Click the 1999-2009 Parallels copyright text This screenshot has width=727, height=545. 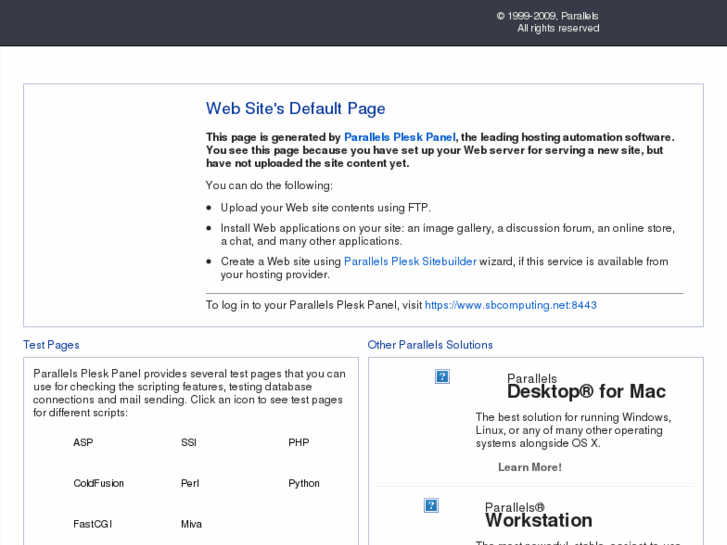548,16
